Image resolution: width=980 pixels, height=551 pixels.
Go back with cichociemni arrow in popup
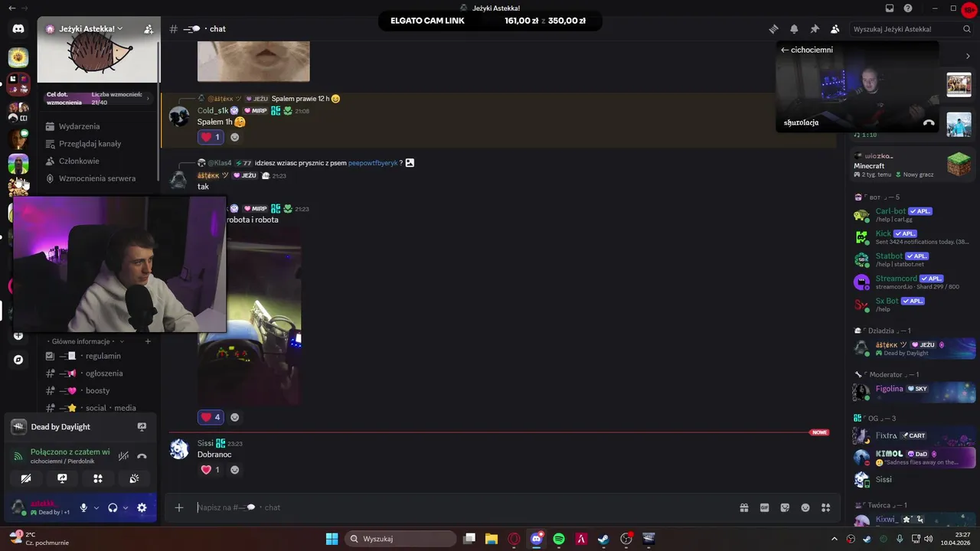click(785, 50)
